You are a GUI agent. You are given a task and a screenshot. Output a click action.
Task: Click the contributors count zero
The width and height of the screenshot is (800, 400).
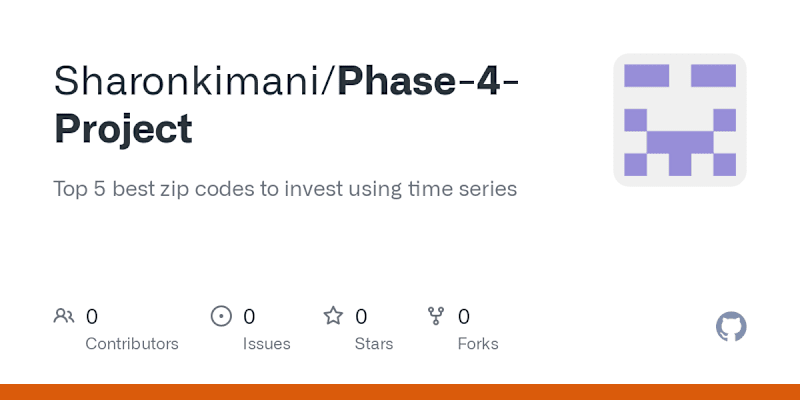(91, 317)
